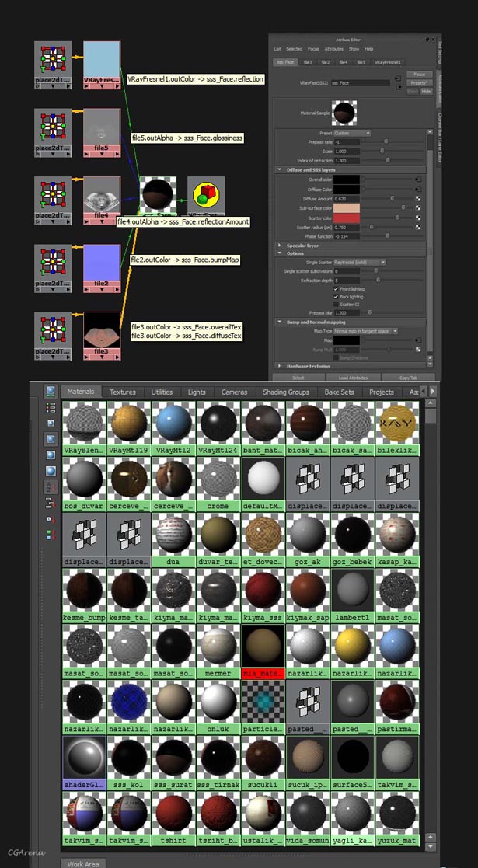Click the Diffuse Amount value field
This screenshot has width=478, height=868.
pos(347,198)
